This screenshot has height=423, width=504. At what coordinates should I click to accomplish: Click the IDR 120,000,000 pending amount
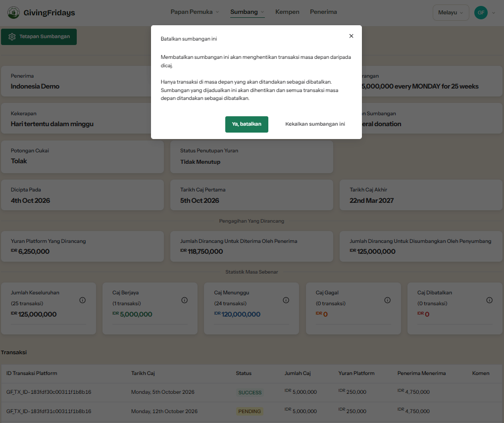[x=237, y=314]
